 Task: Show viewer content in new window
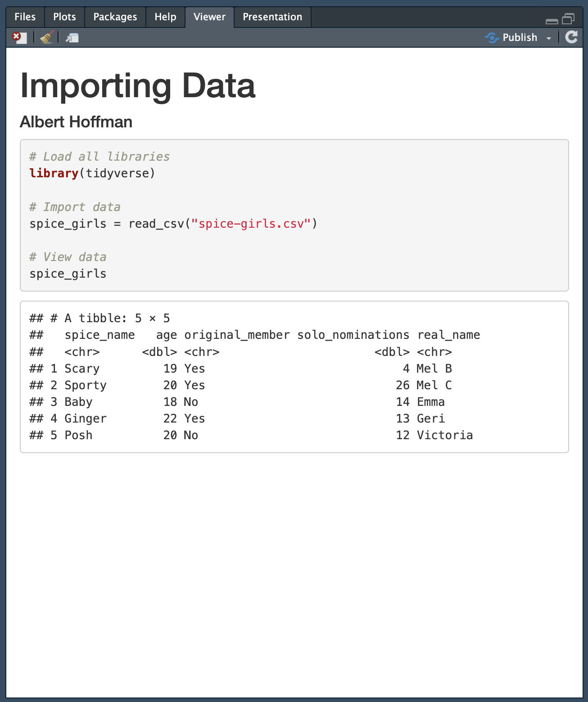click(72, 38)
